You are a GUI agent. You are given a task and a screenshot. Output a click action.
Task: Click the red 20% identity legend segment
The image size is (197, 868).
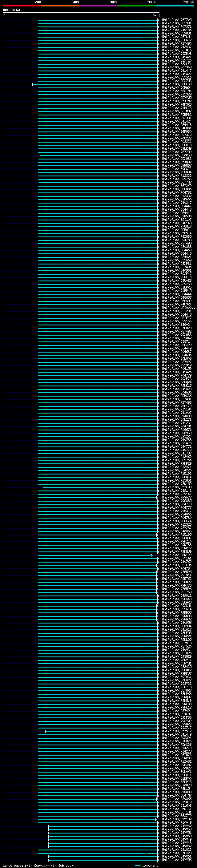(x=22, y=6)
